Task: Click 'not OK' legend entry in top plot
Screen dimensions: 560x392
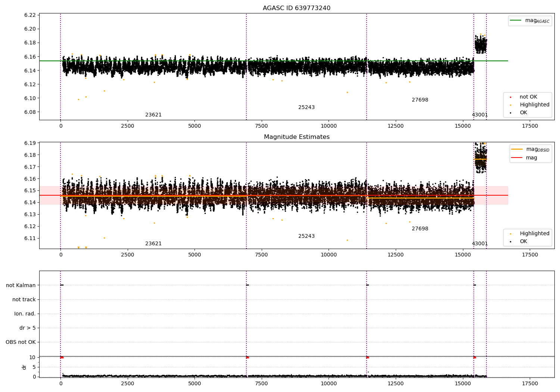Action: 528,97
